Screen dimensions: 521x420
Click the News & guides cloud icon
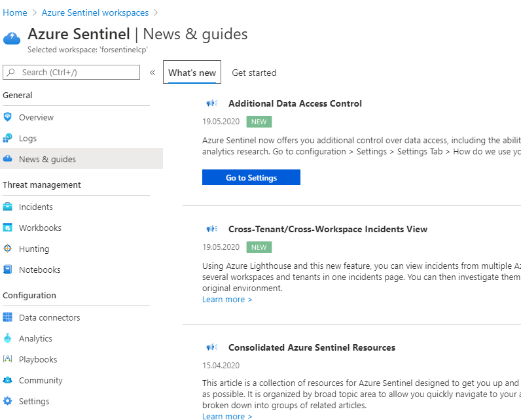[x=7, y=159]
